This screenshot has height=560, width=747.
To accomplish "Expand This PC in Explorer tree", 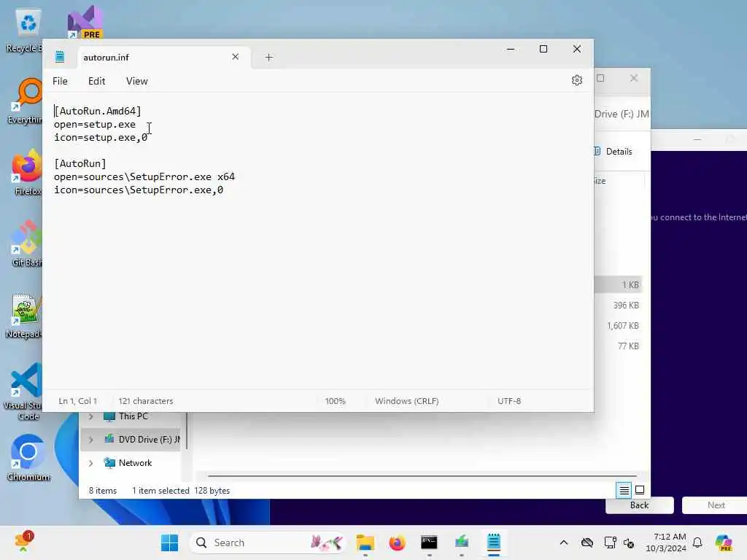I will 90,416.
